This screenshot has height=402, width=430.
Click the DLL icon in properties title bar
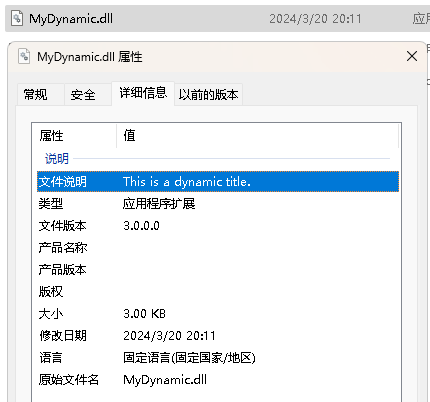tap(24, 56)
